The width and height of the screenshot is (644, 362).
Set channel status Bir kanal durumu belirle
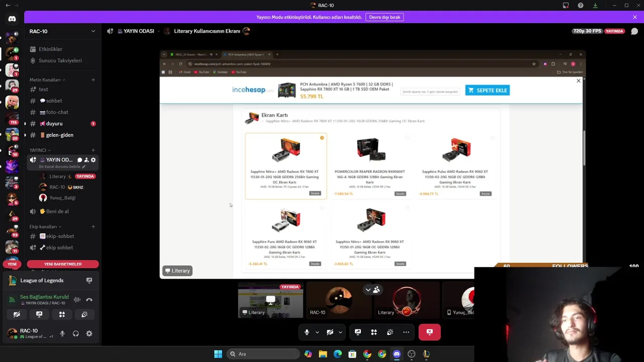pyautogui.click(x=62, y=166)
